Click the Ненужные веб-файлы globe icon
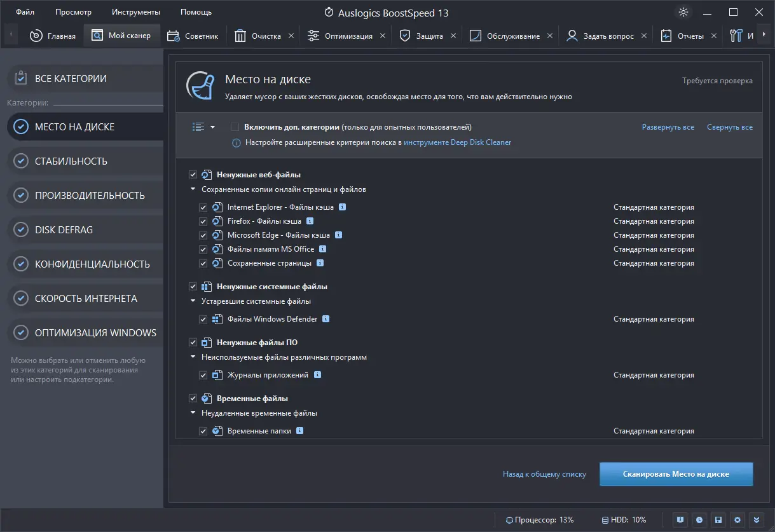This screenshot has height=532, width=775. pyautogui.click(x=206, y=175)
